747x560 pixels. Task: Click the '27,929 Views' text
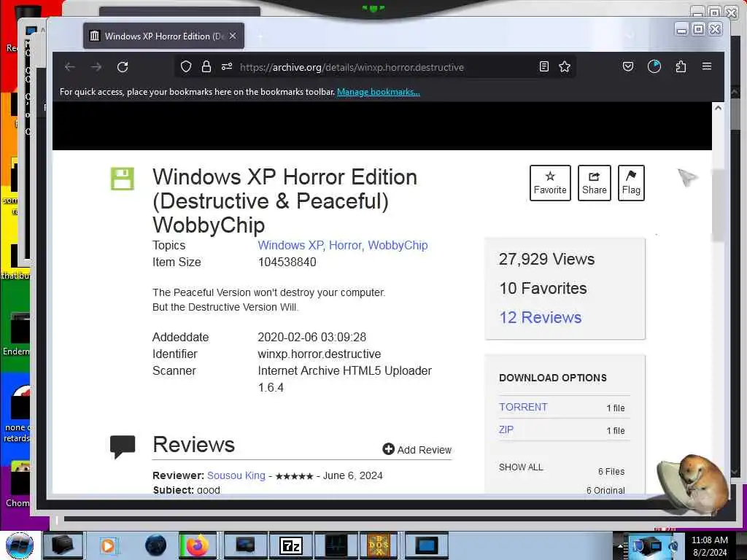pyautogui.click(x=546, y=259)
